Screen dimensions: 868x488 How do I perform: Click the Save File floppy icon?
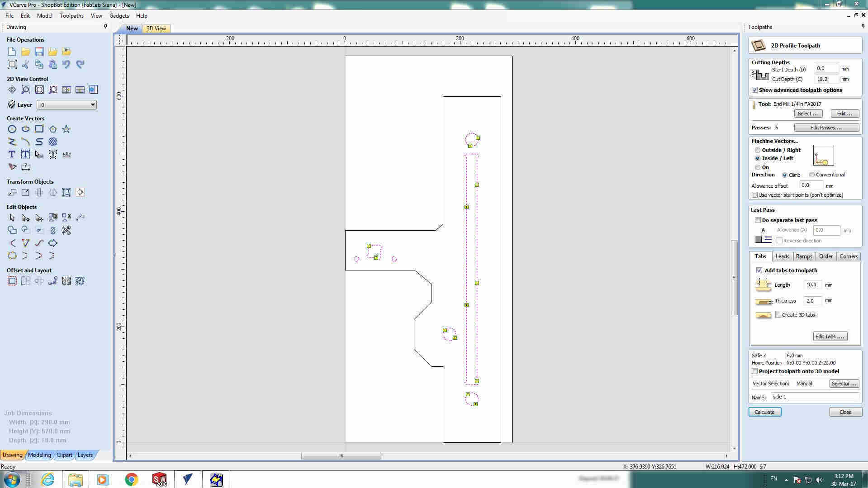tap(39, 52)
